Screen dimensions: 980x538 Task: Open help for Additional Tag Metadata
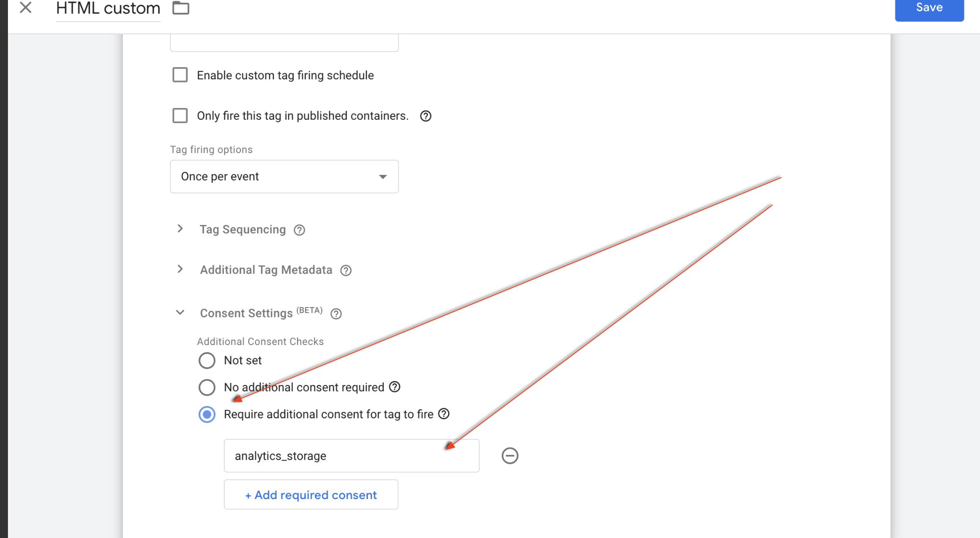pos(346,270)
